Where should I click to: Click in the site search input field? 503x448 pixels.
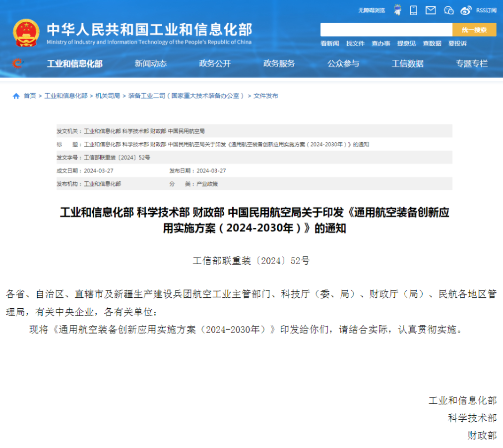click(x=386, y=30)
